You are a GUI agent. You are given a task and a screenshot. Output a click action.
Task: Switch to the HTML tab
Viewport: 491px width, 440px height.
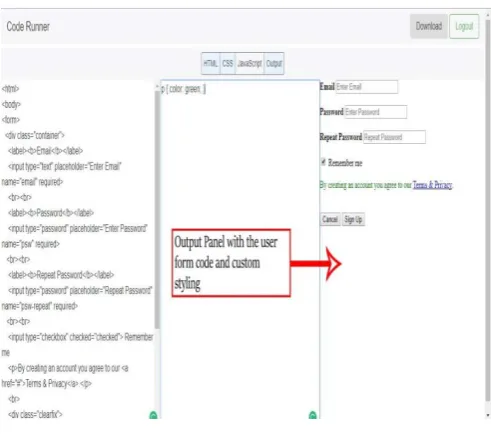coord(211,63)
